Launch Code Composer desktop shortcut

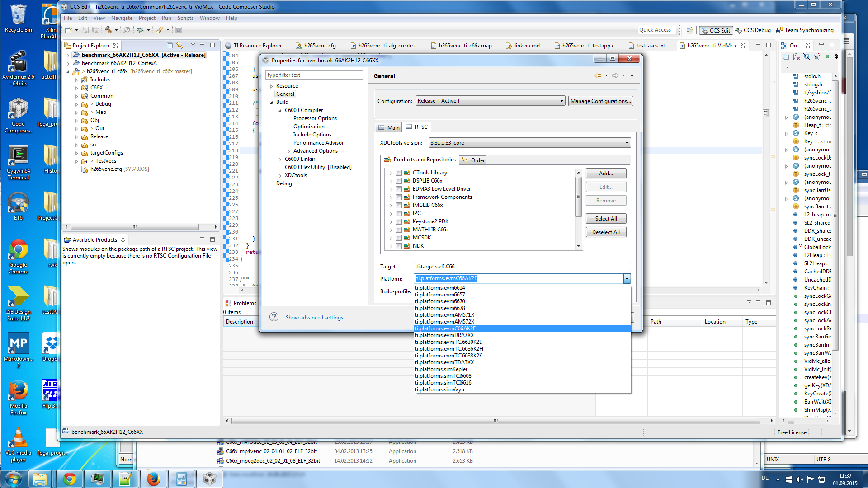tap(18, 115)
